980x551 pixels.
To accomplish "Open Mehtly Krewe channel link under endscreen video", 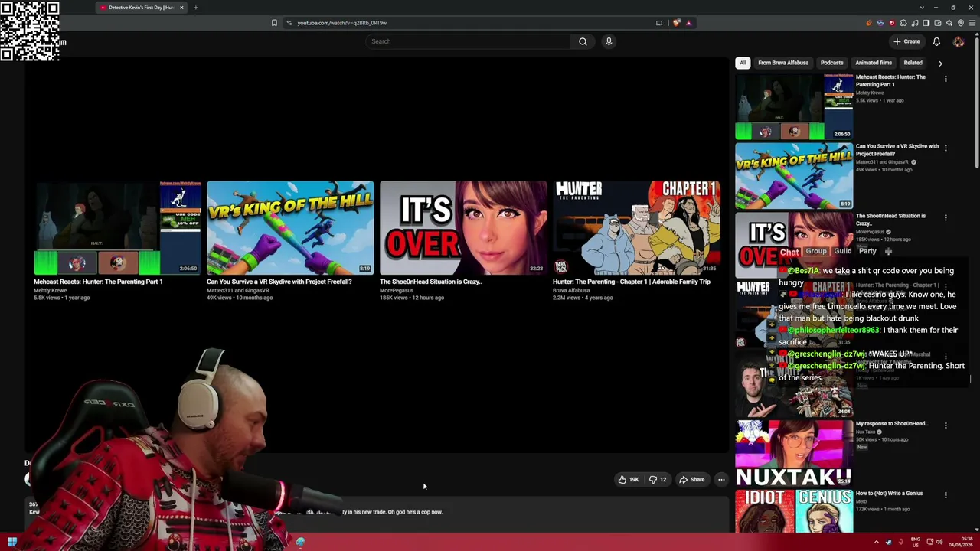I will (x=51, y=291).
